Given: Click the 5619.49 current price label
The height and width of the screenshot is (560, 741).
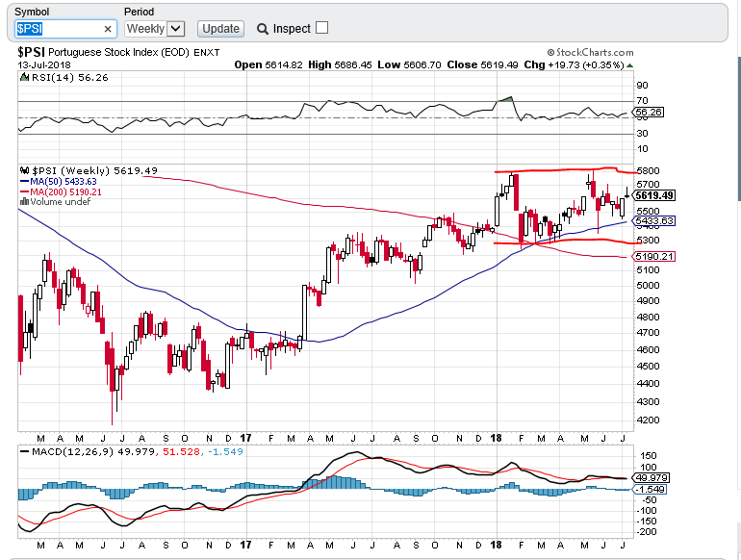Looking at the screenshot, I should (x=653, y=195).
